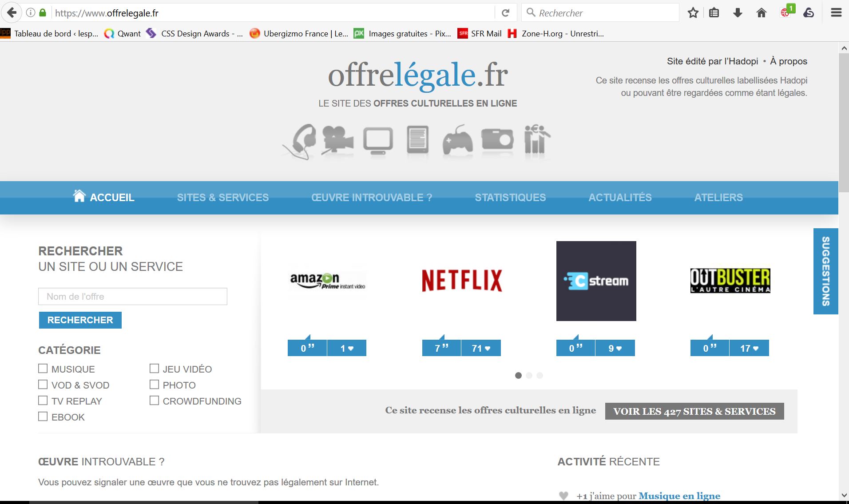Click the TV monitor replay icon
Image resolution: width=849 pixels, height=504 pixels.
pos(378,141)
